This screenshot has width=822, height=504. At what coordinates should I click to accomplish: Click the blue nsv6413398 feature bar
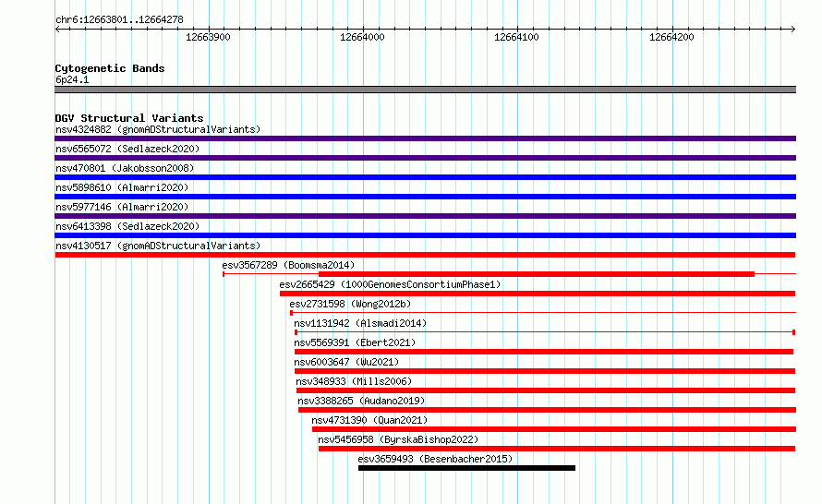point(425,235)
